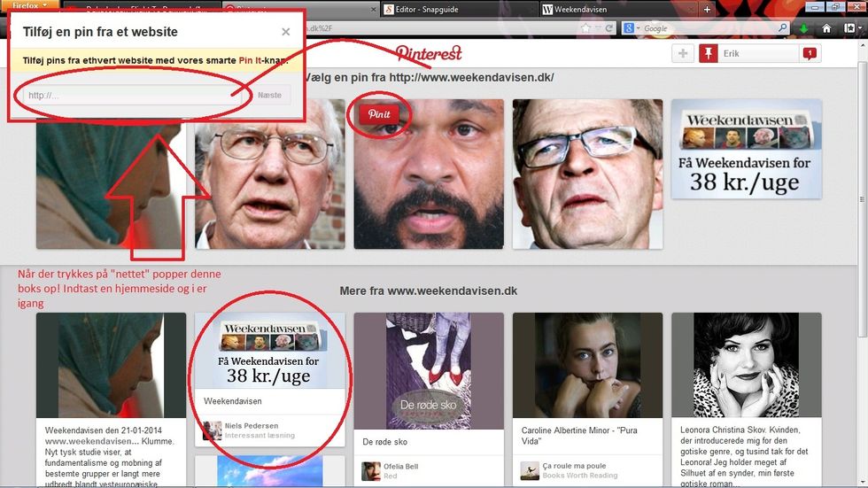
Task: Open the orange Firefox menu button
Action: 29,5
